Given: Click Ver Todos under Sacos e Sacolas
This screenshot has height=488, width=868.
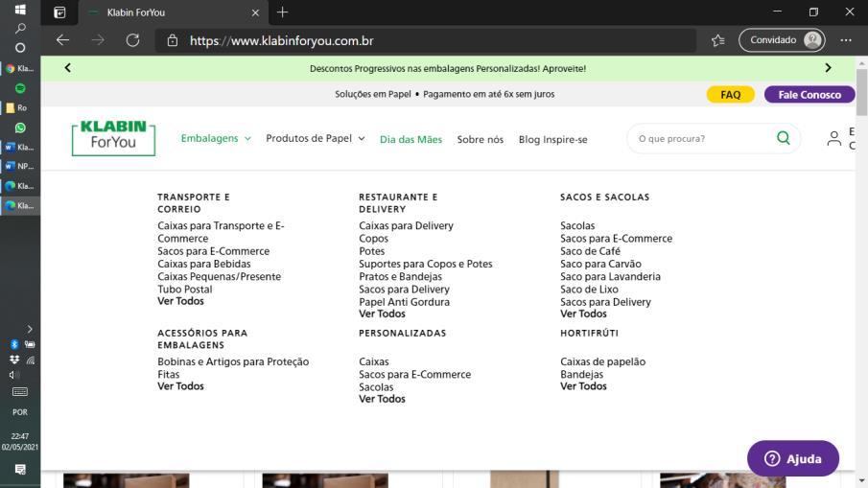Looking at the screenshot, I should tap(583, 314).
